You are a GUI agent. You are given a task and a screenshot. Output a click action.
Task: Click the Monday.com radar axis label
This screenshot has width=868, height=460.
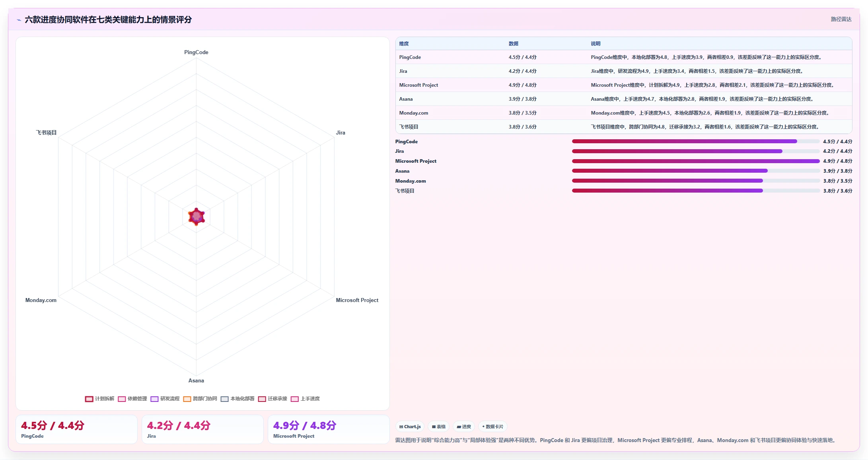[41, 300]
